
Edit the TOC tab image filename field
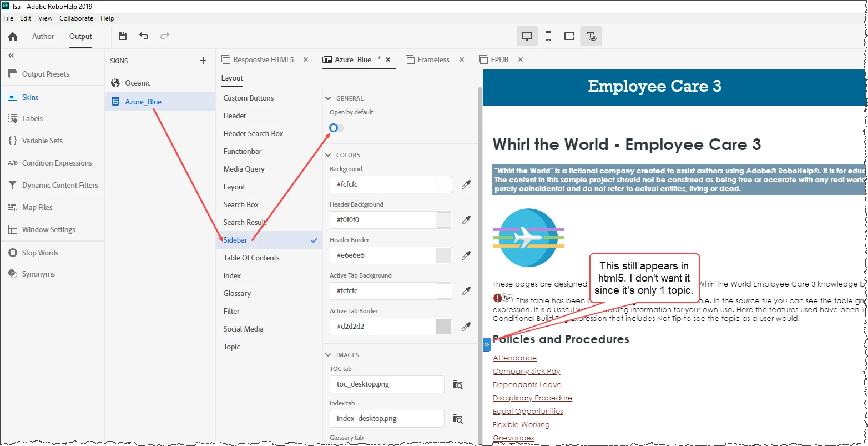(x=387, y=384)
